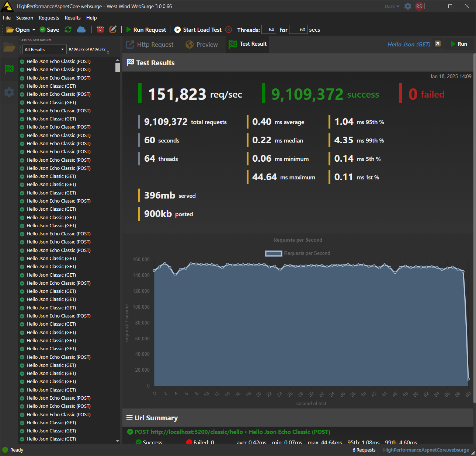Click Run Request in the toolbar
The width and height of the screenshot is (476, 456).
pos(146,29)
